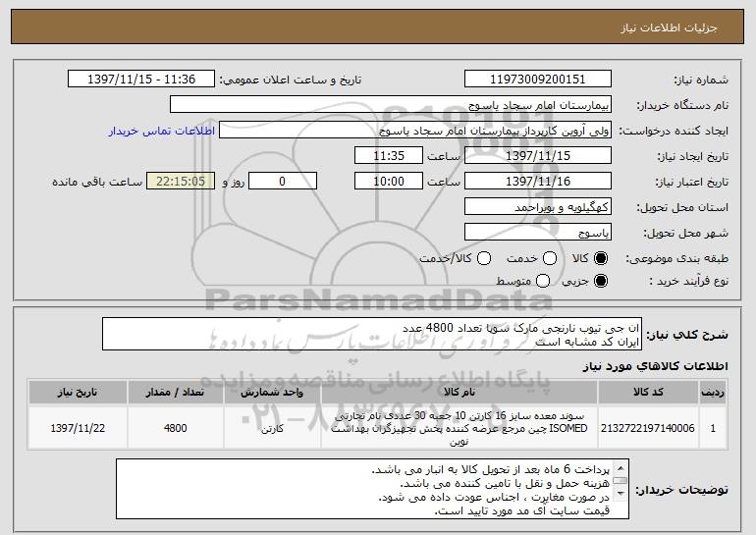
Task: Click the نام کالا column header
Action: click(x=459, y=392)
